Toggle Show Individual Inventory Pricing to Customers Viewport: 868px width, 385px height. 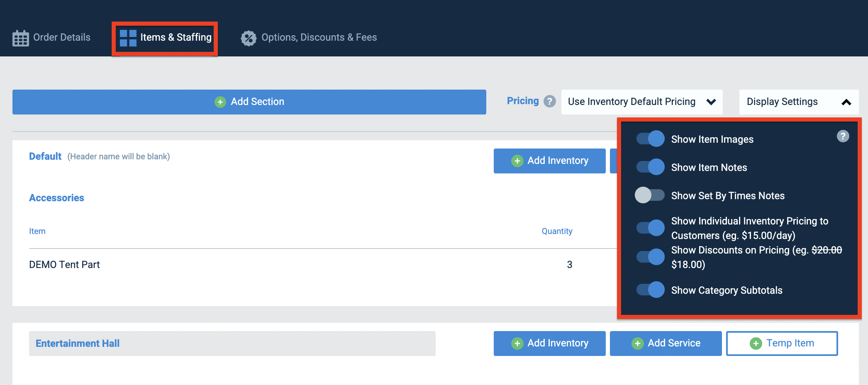[650, 228]
